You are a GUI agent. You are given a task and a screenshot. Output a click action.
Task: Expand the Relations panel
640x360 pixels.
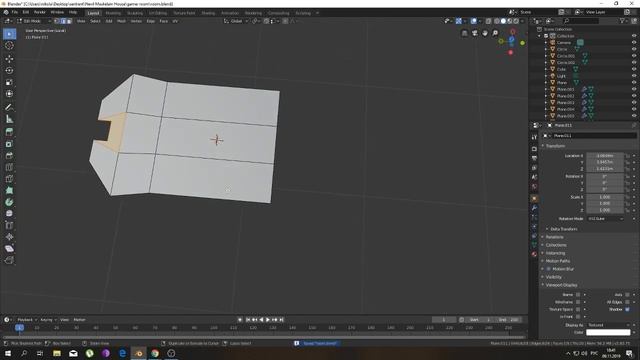pyautogui.click(x=554, y=237)
